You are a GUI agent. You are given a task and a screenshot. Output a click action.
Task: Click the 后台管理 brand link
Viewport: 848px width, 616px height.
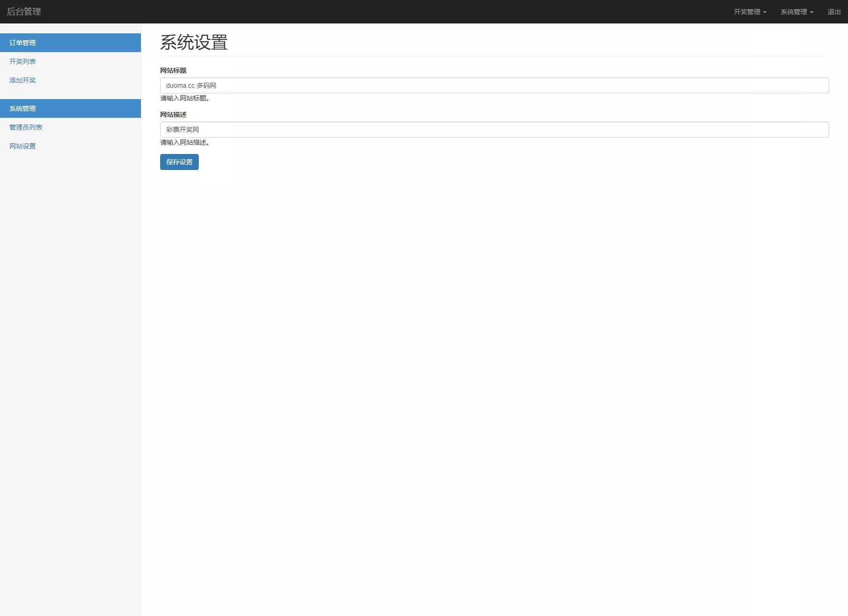tap(24, 11)
